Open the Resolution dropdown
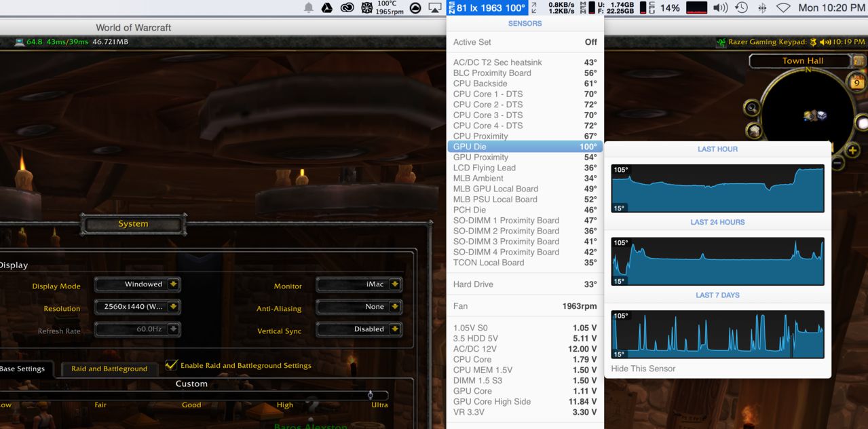Image resolution: width=868 pixels, height=429 pixels. 138,307
